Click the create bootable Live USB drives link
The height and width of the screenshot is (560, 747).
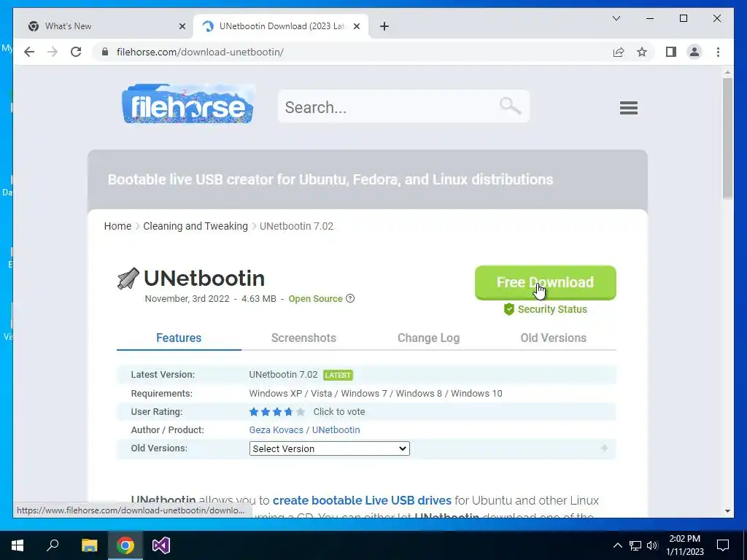pyautogui.click(x=362, y=500)
